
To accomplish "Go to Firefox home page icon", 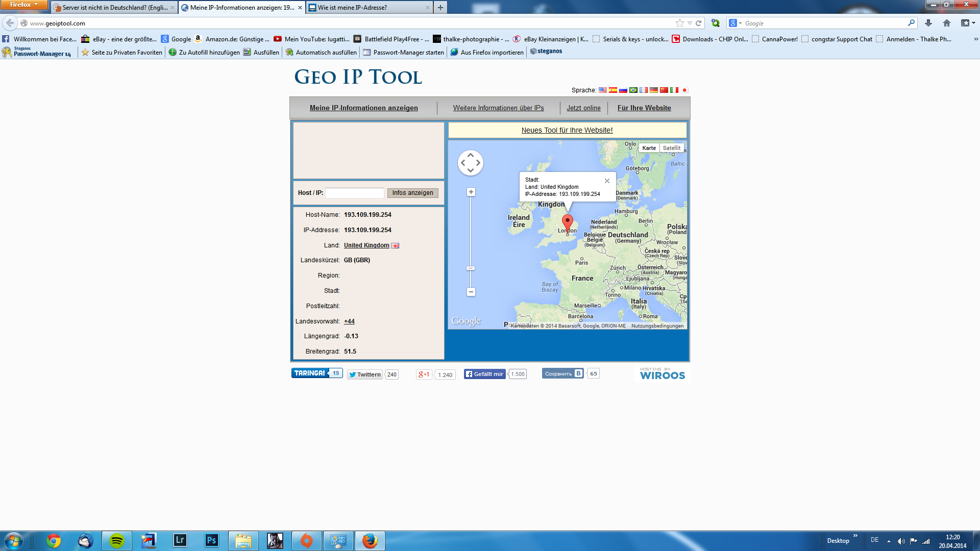I will point(947,23).
